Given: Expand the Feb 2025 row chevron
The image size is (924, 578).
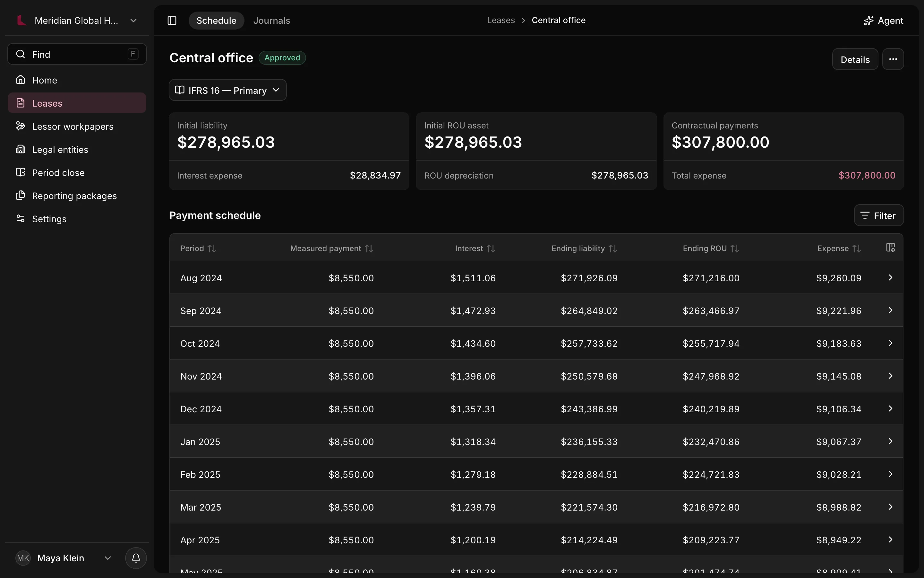Looking at the screenshot, I should click(x=890, y=474).
